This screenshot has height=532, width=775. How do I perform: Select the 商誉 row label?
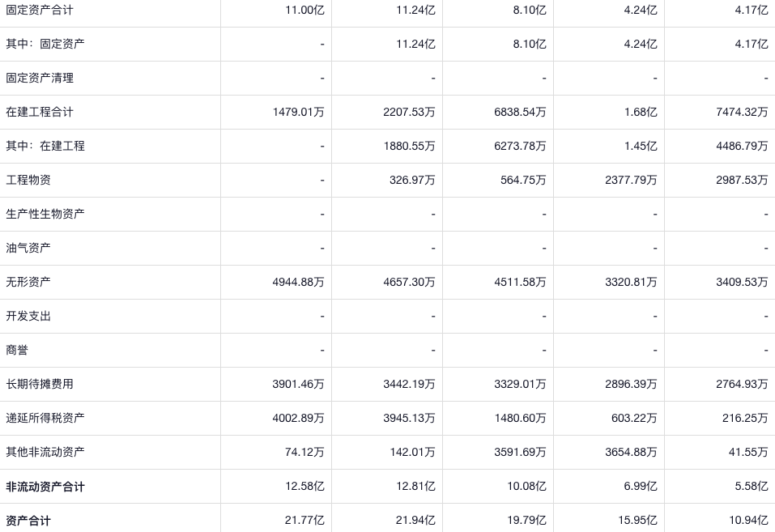click(17, 350)
